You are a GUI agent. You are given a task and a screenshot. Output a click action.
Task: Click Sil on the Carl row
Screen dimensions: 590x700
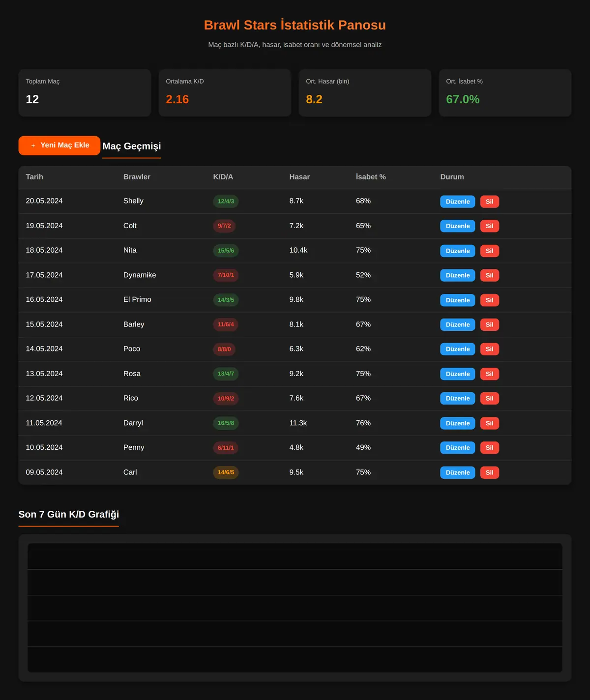(x=490, y=472)
